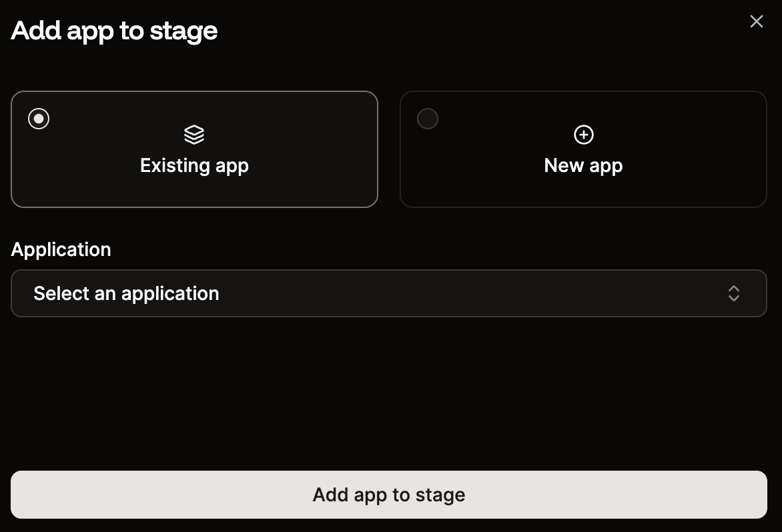The image size is (782, 532).
Task: Click the Select an application input field
Action: click(x=389, y=293)
